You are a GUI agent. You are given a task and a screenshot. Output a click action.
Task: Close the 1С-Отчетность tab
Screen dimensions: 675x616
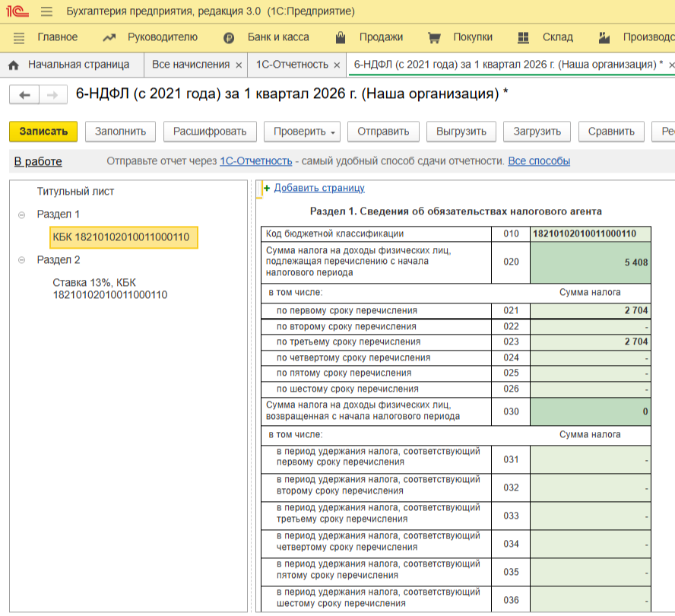click(x=337, y=65)
